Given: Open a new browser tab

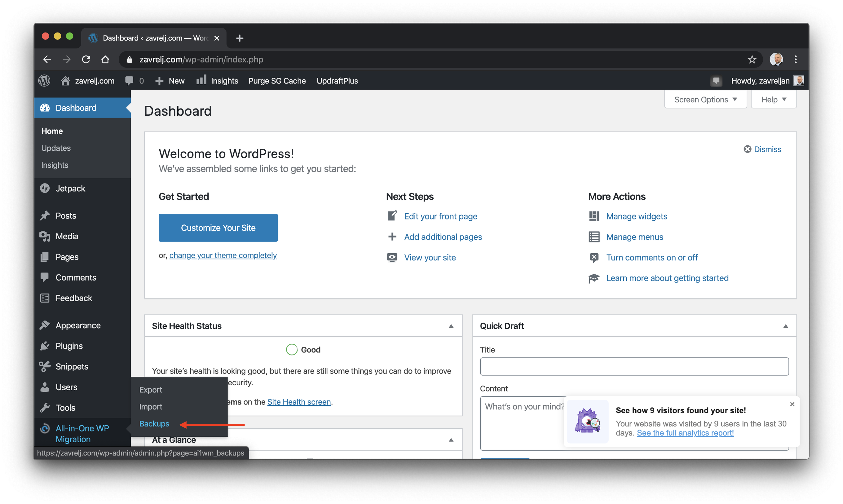Looking at the screenshot, I should pyautogui.click(x=240, y=38).
